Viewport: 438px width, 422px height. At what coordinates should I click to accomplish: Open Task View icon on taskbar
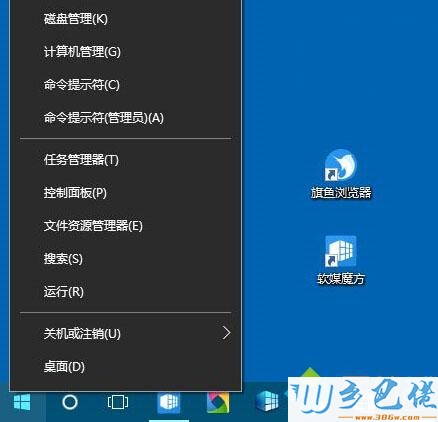[118, 402]
